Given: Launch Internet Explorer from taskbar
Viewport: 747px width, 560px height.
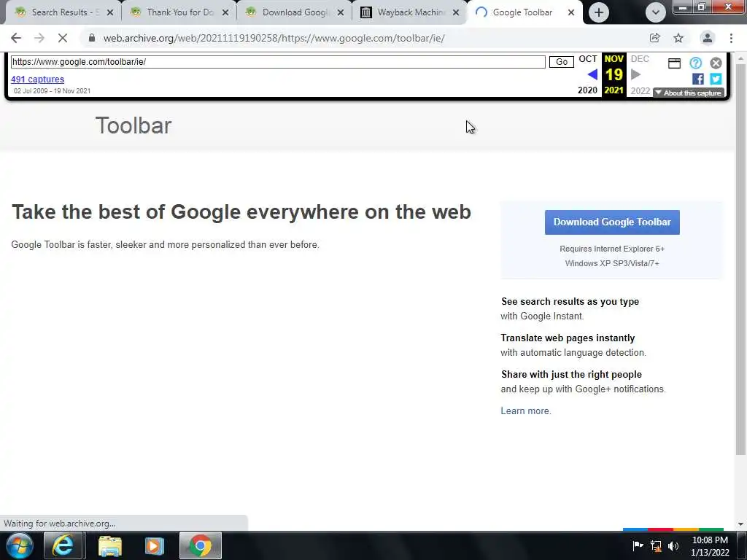Looking at the screenshot, I should point(63,545).
